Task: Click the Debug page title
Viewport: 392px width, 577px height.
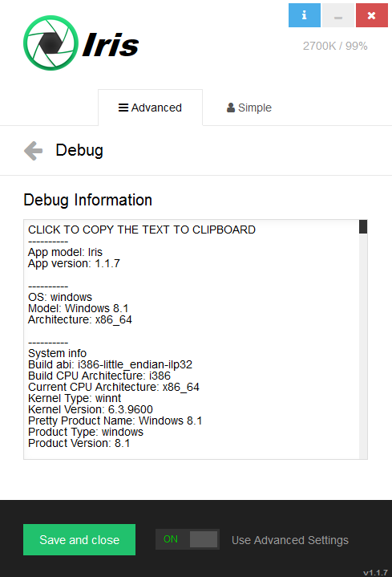Action: click(x=79, y=150)
